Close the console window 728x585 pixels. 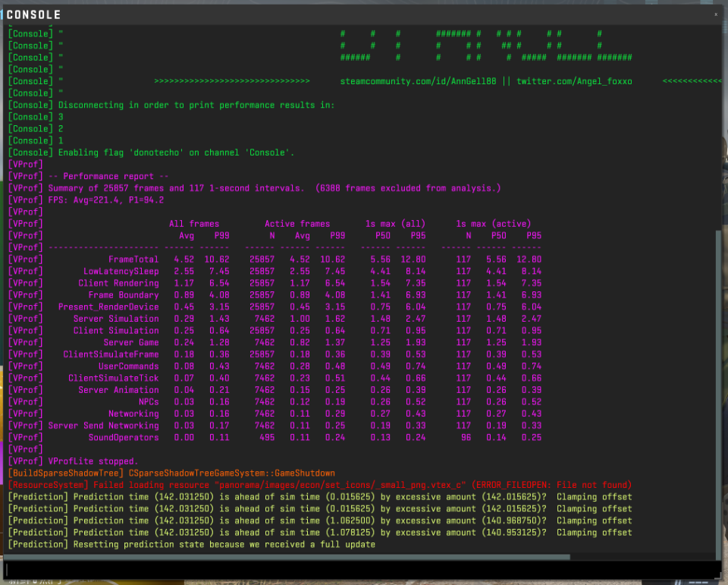715,14
